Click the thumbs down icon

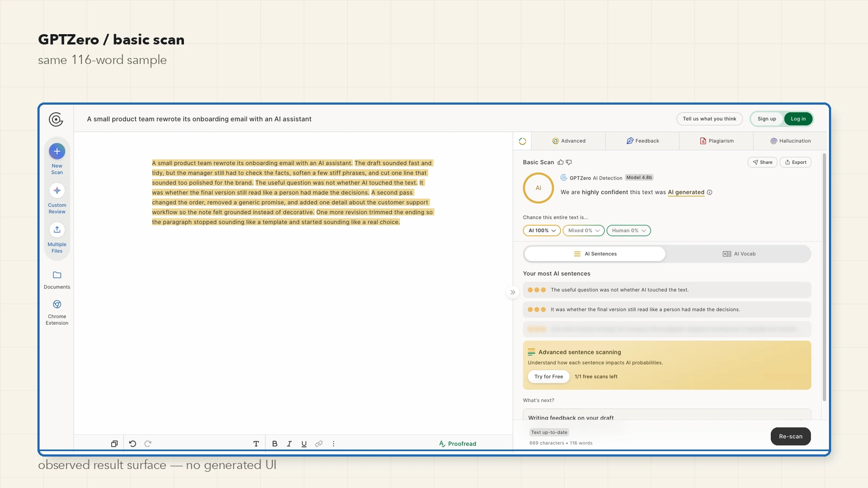(x=569, y=162)
